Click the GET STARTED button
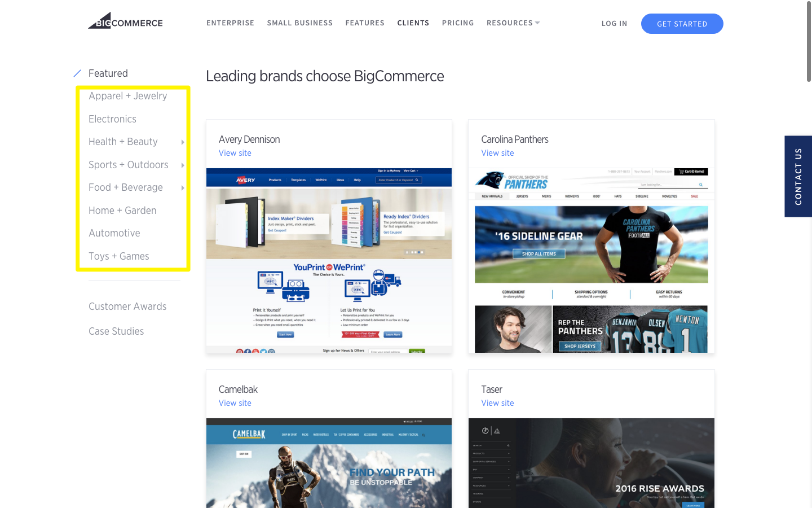This screenshot has width=812, height=508. [682, 24]
